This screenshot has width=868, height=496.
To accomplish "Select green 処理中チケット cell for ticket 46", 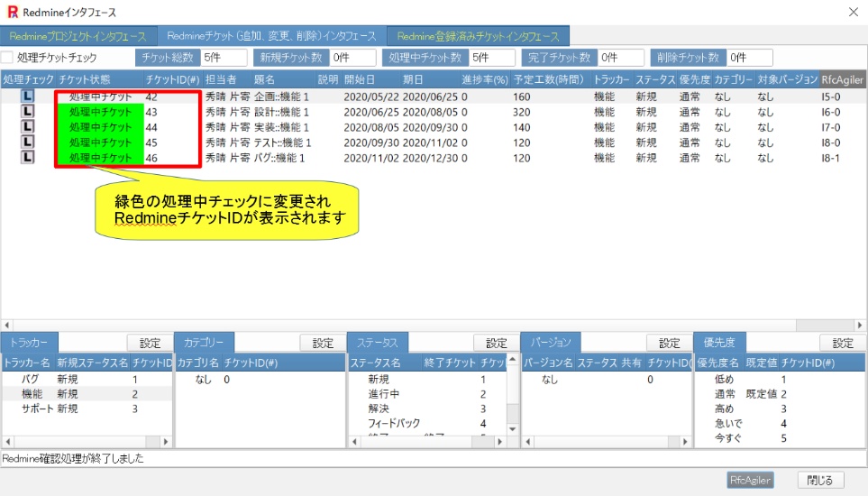I will [100, 158].
